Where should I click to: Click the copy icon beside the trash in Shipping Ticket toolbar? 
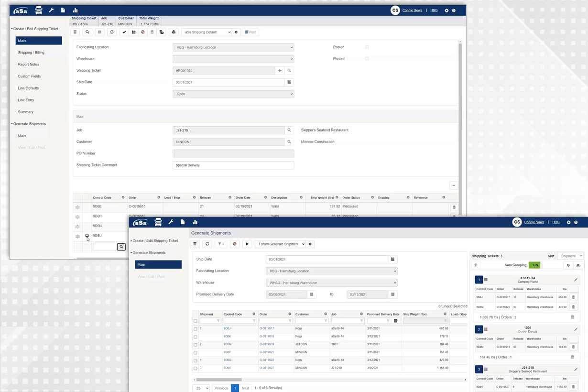tap(162, 32)
